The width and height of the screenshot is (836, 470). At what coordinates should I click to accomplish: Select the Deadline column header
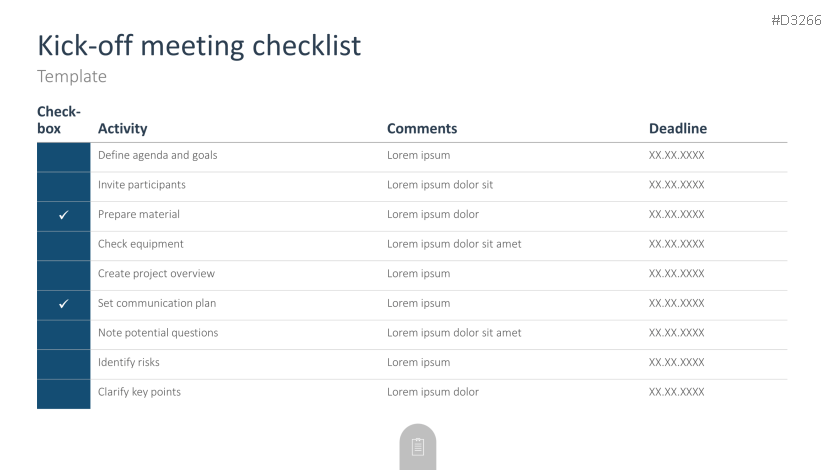(677, 128)
